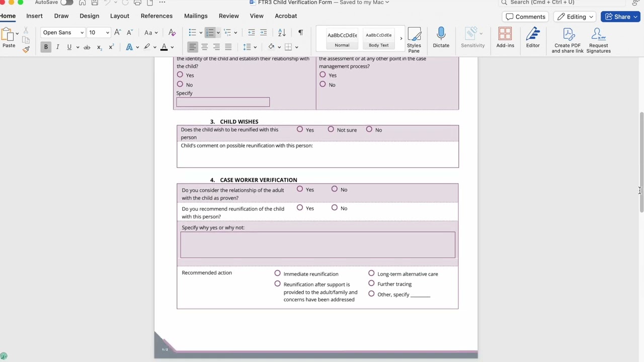Underline the selected text
The height and width of the screenshot is (362, 644).
tap(69, 47)
